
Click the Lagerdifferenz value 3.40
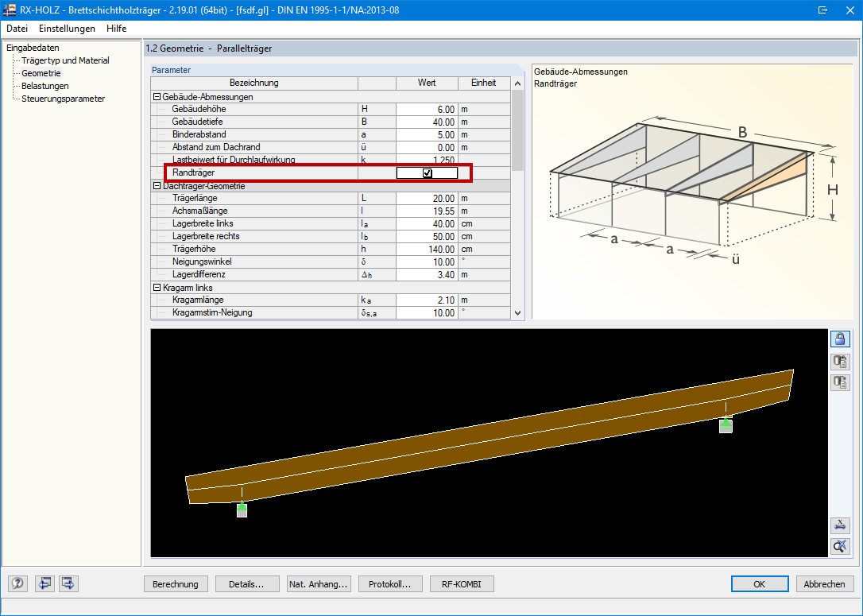tap(427, 275)
